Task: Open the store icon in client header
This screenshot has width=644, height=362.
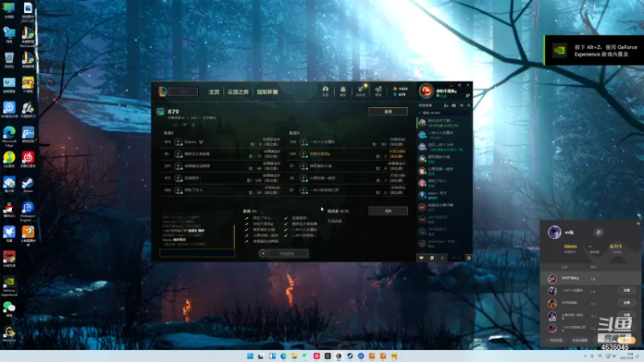Action: coord(378,89)
